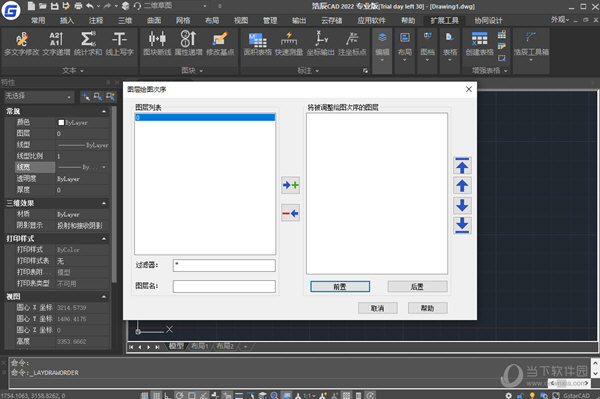This screenshot has width=600, height=399.
Task: Switch to the 视图 ribbon tab
Action: (x=241, y=20)
